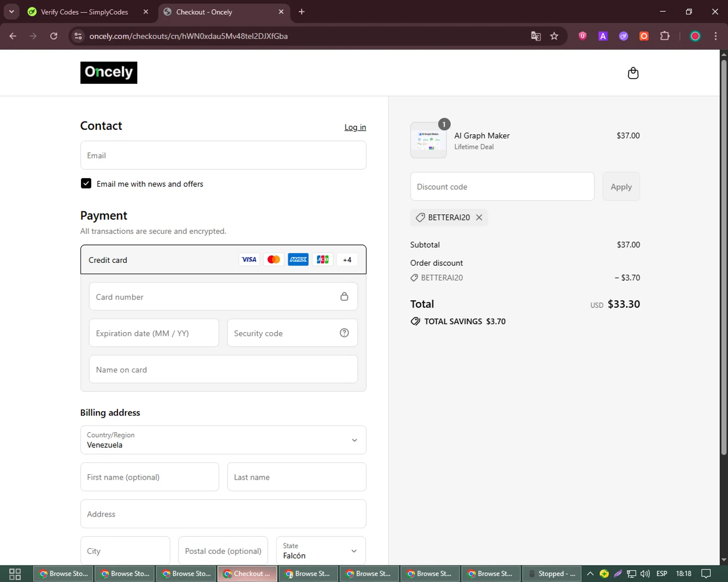Click the address bar URL
The image size is (728, 582).
(x=188, y=36)
